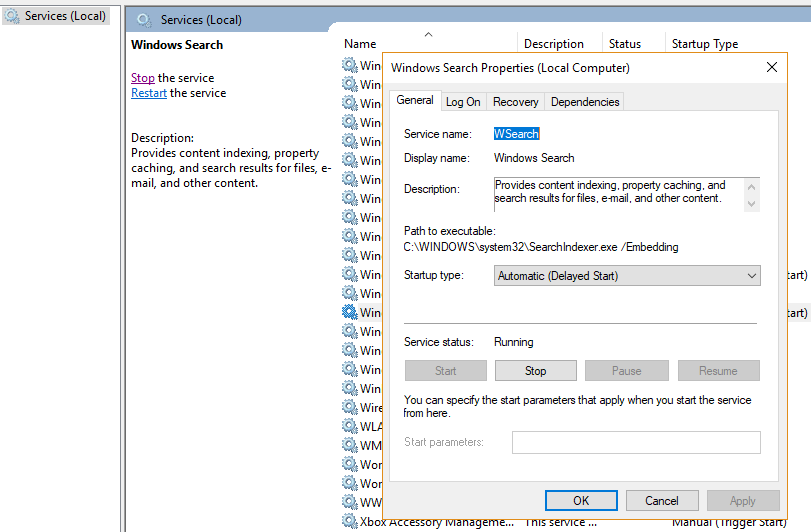This screenshot has height=532, width=811.
Task: Click the Resume service button
Action: coord(718,371)
